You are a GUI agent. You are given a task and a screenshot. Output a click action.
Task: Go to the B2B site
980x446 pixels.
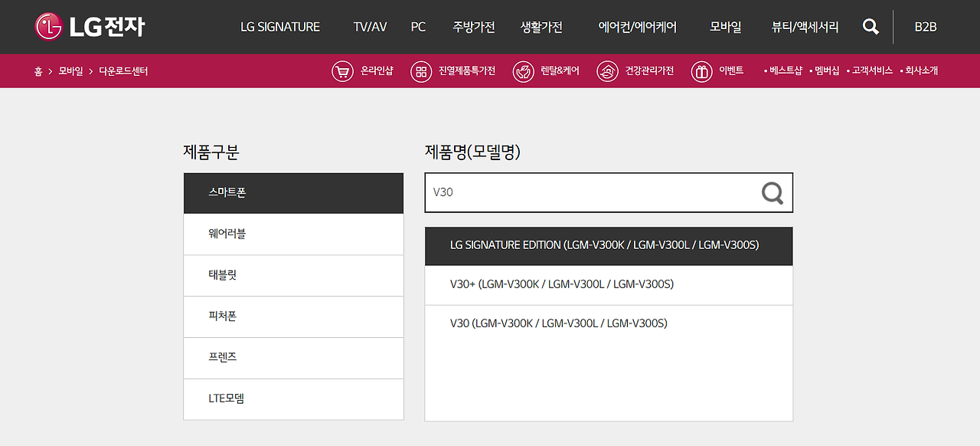[x=926, y=27]
